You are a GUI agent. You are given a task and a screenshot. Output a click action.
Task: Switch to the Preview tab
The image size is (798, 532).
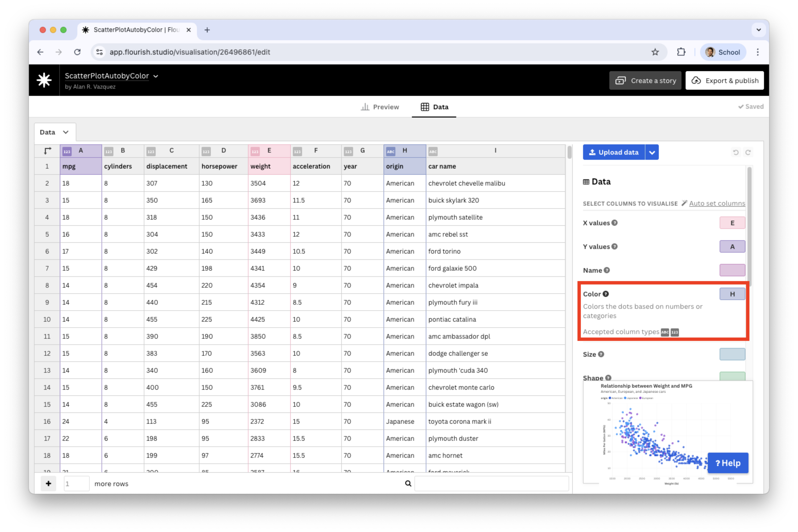380,107
